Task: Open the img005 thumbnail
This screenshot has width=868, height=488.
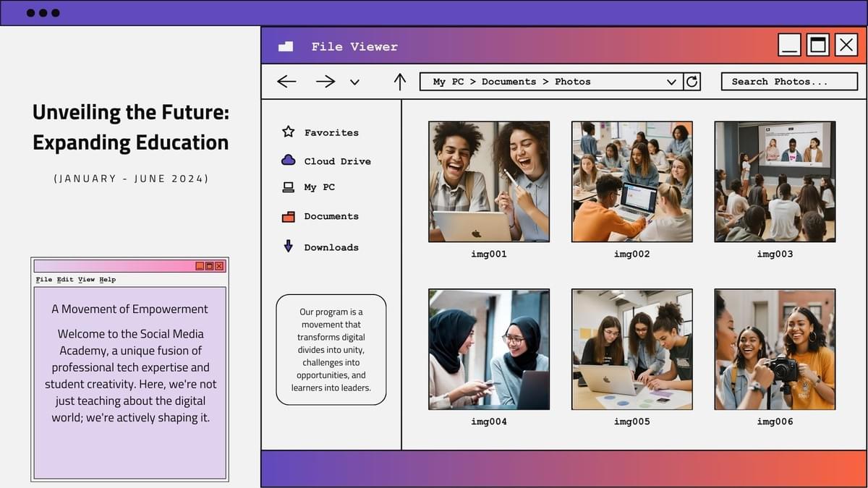Action: (631, 349)
